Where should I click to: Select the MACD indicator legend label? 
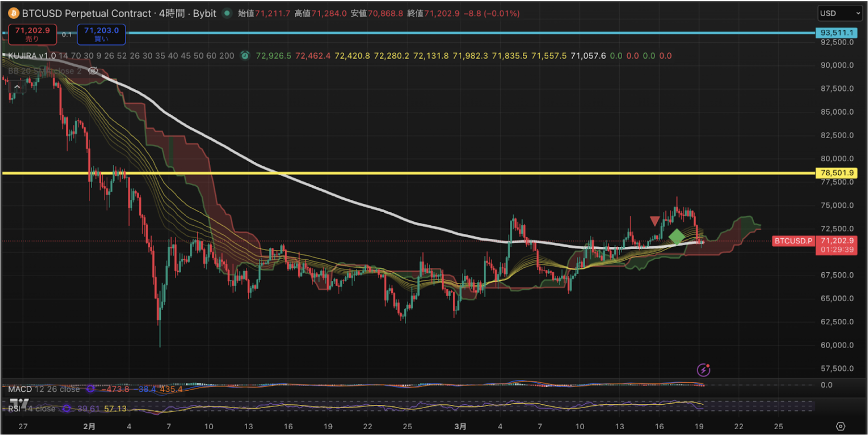[20, 389]
